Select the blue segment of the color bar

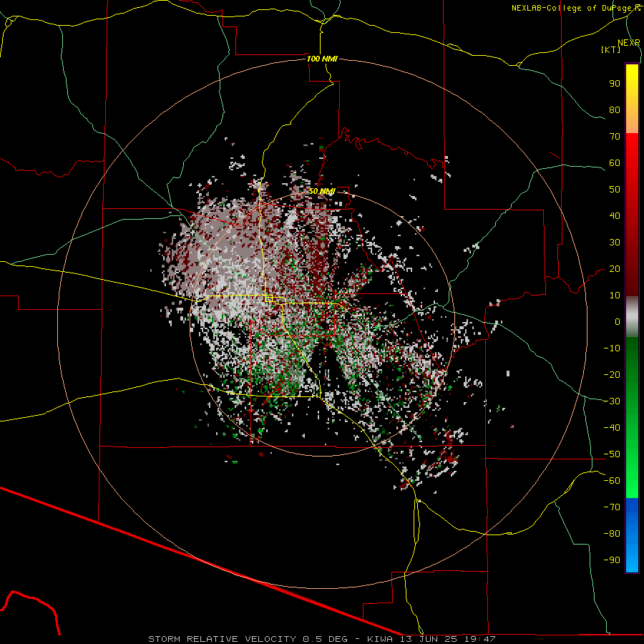point(632,535)
